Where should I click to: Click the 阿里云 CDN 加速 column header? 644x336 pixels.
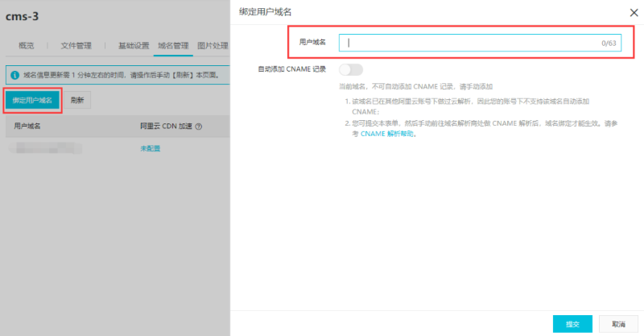pyautogui.click(x=166, y=127)
